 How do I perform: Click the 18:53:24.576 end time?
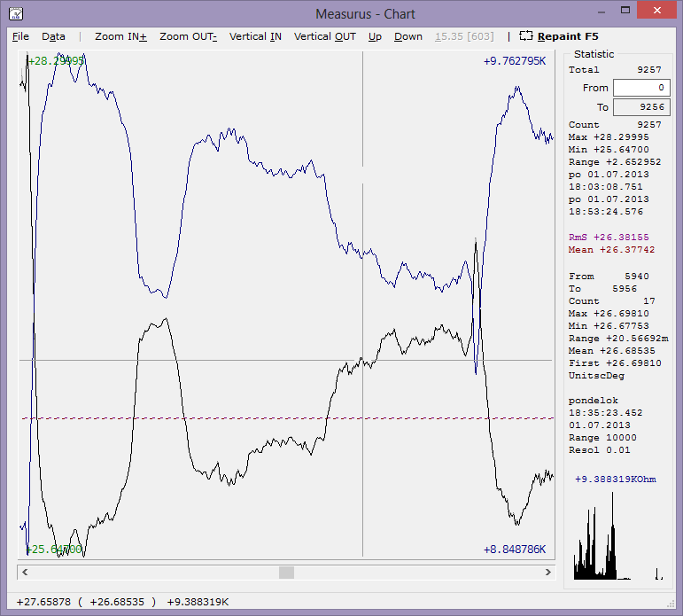pyautogui.click(x=605, y=212)
